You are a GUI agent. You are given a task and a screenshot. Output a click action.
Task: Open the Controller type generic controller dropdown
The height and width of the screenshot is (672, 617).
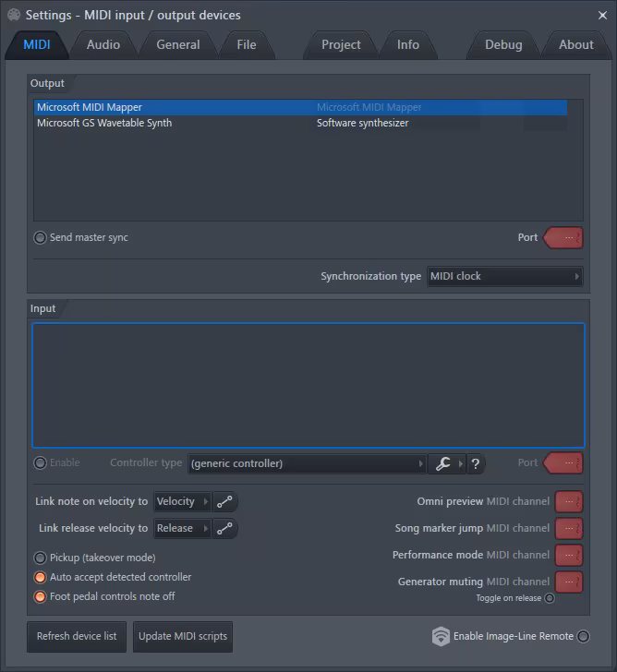click(x=307, y=463)
